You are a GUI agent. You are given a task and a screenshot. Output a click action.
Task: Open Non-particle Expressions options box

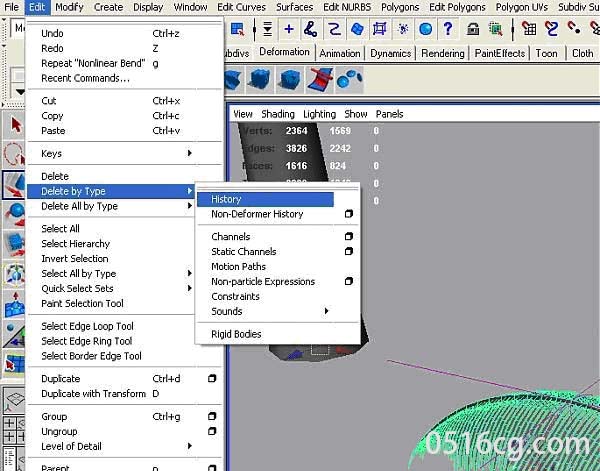pyautogui.click(x=349, y=281)
